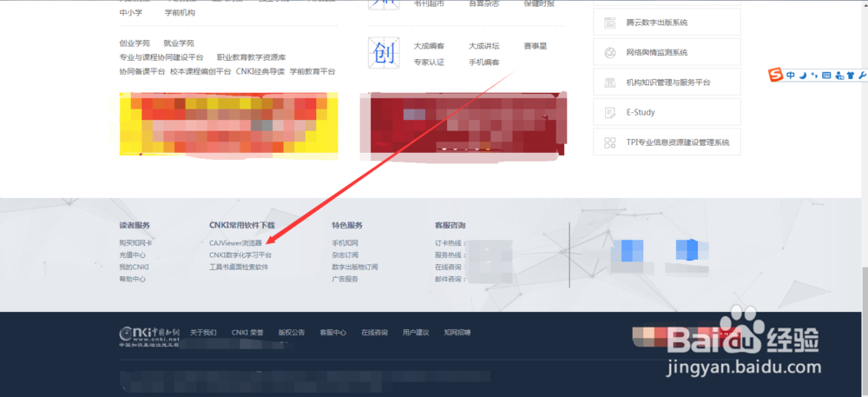This screenshot has height=397, width=868.
Task: Open 客服中心 in the footer
Action: (333, 333)
